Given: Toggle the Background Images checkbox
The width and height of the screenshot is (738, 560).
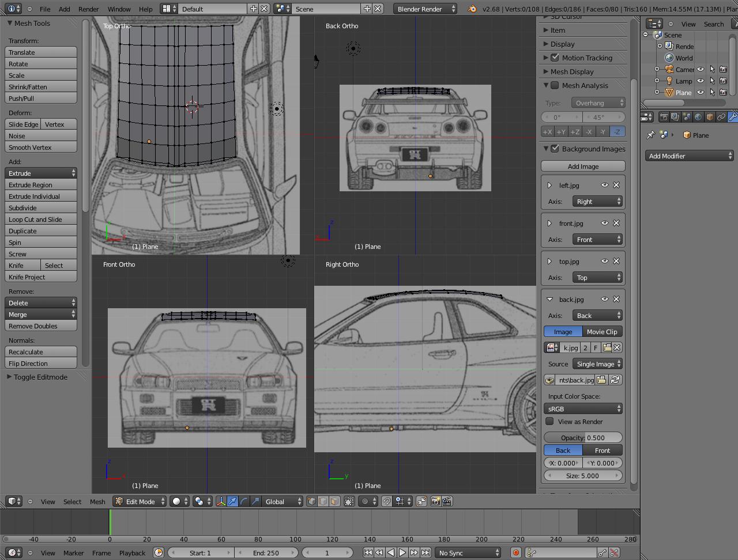Looking at the screenshot, I should pos(555,149).
